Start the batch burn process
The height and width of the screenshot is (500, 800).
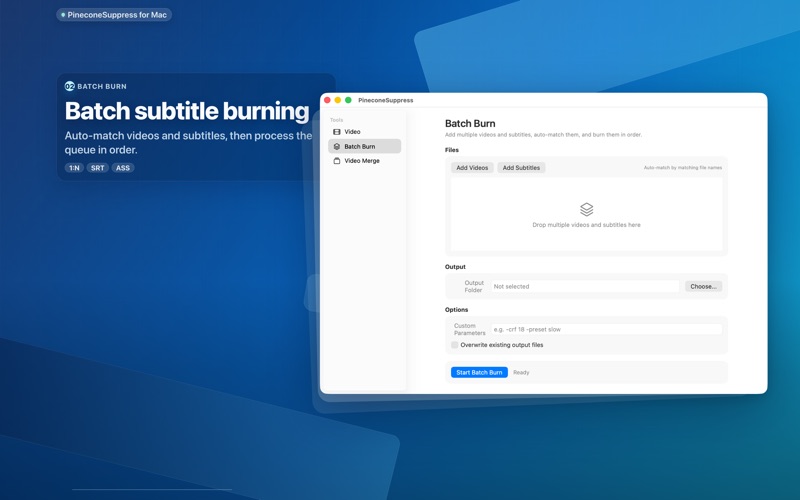479,372
